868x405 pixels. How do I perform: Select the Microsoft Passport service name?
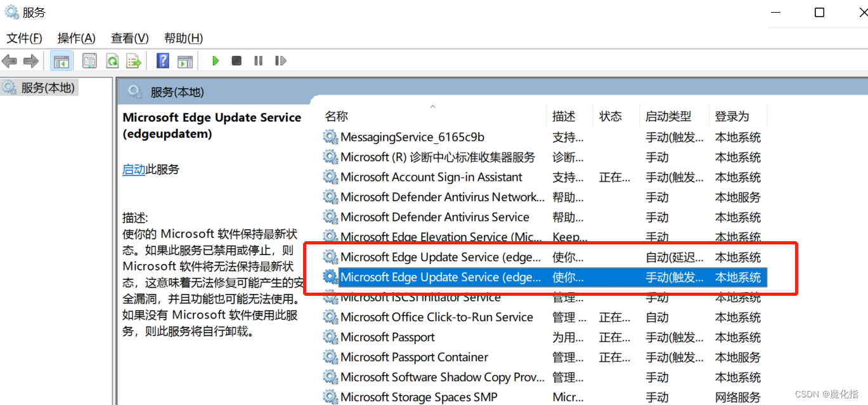tap(387, 337)
